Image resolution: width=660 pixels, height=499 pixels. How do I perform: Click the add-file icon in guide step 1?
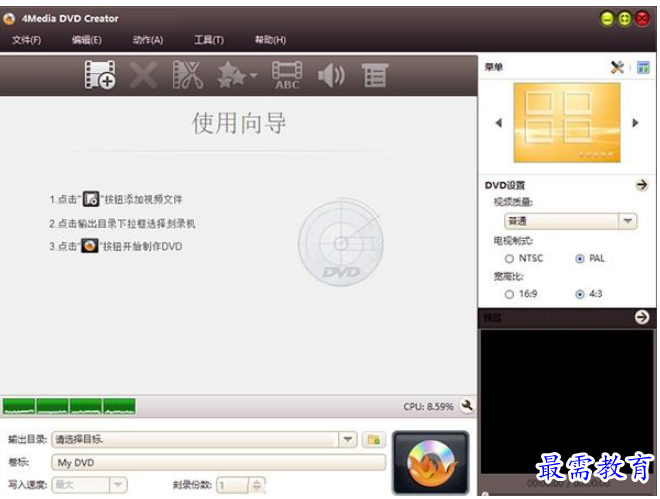click(90, 199)
